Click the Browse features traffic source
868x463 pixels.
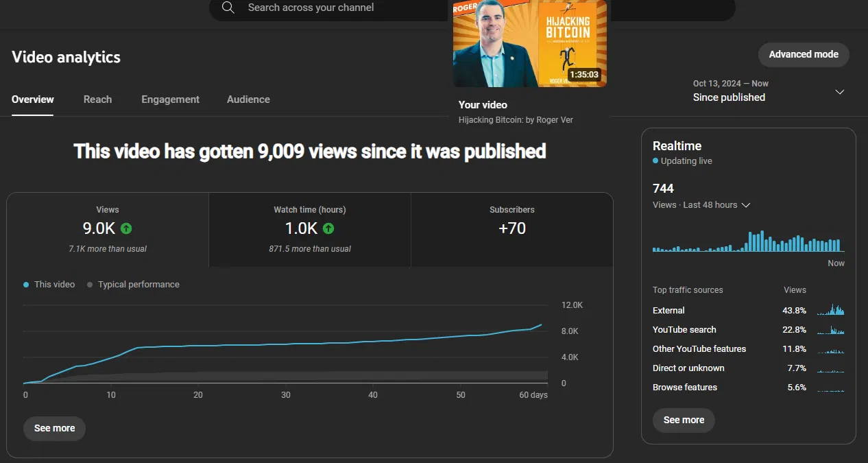point(748,388)
